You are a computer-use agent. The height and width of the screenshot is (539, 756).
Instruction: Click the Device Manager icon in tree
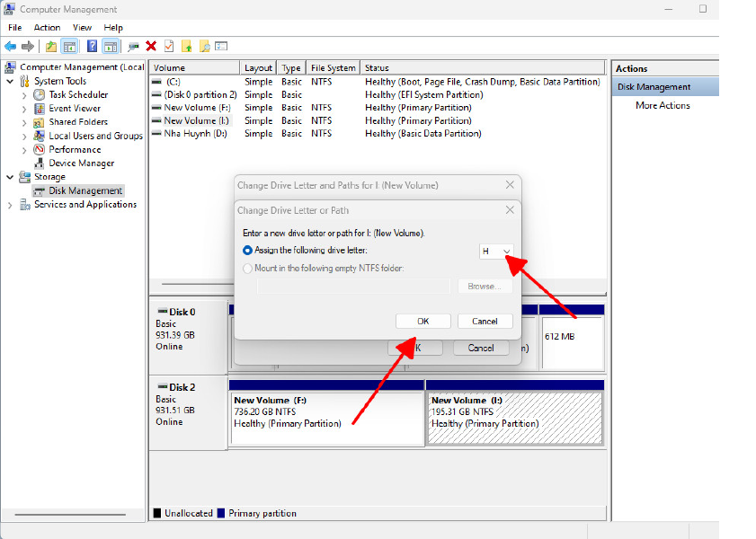pyautogui.click(x=39, y=163)
